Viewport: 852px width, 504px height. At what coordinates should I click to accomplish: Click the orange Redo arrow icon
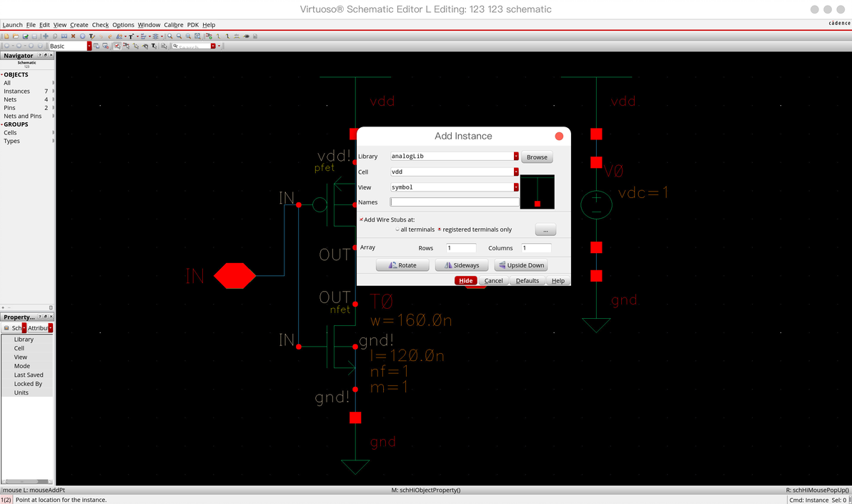coord(110,36)
